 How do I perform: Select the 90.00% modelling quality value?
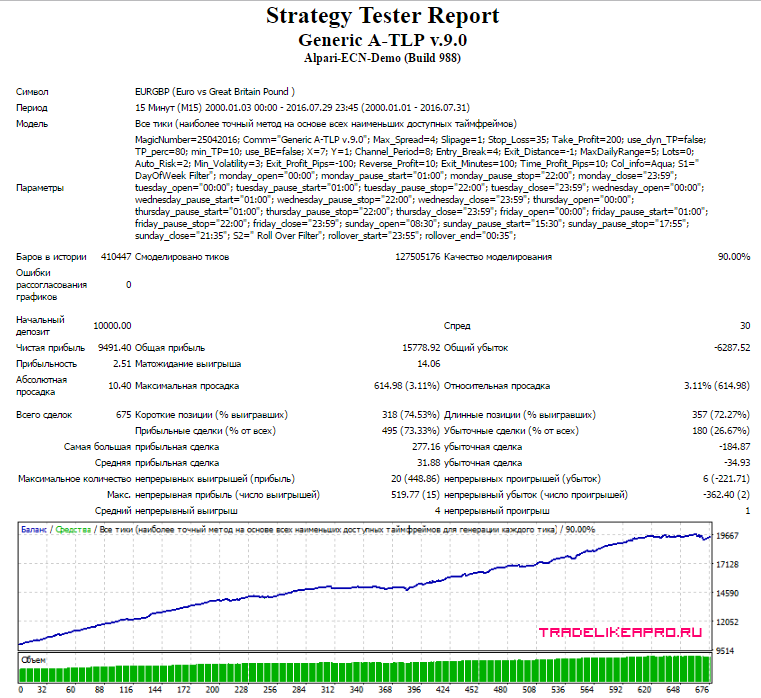734,257
